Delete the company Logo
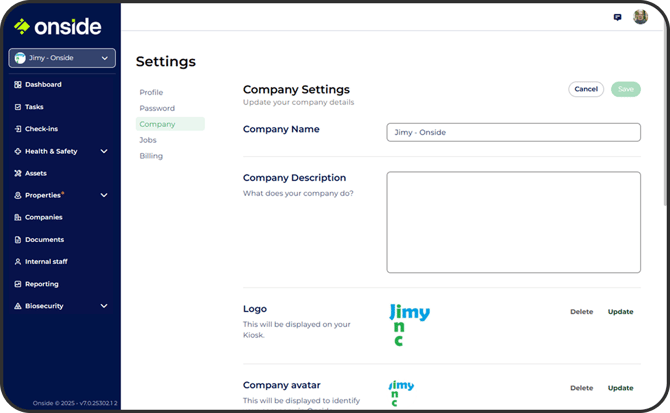Screen dimensions: 670x413 click(582, 312)
